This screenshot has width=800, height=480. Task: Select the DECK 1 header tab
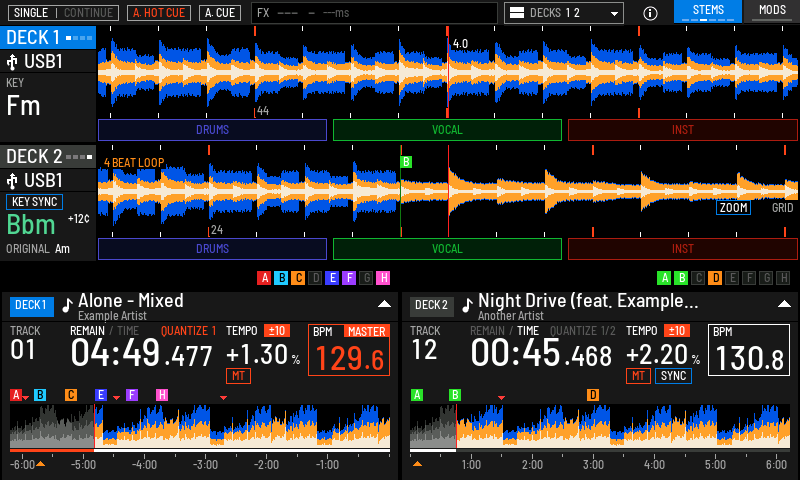click(48, 38)
